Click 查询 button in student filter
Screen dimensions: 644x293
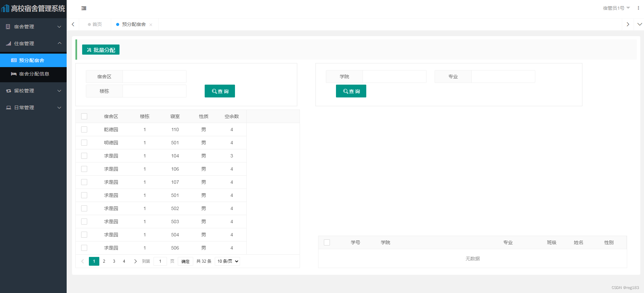tap(351, 91)
